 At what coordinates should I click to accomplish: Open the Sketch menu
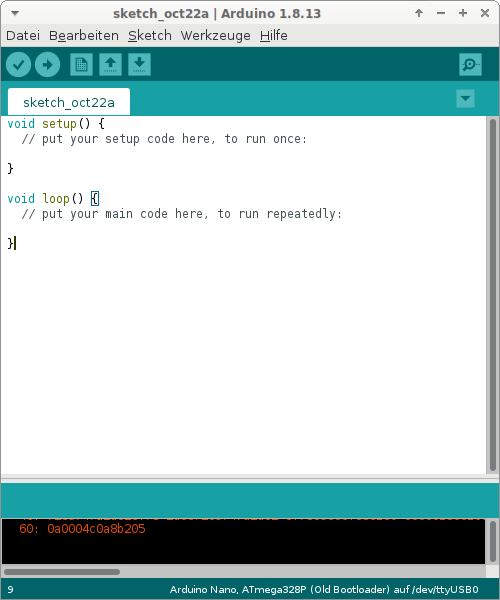[x=150, y=36]
